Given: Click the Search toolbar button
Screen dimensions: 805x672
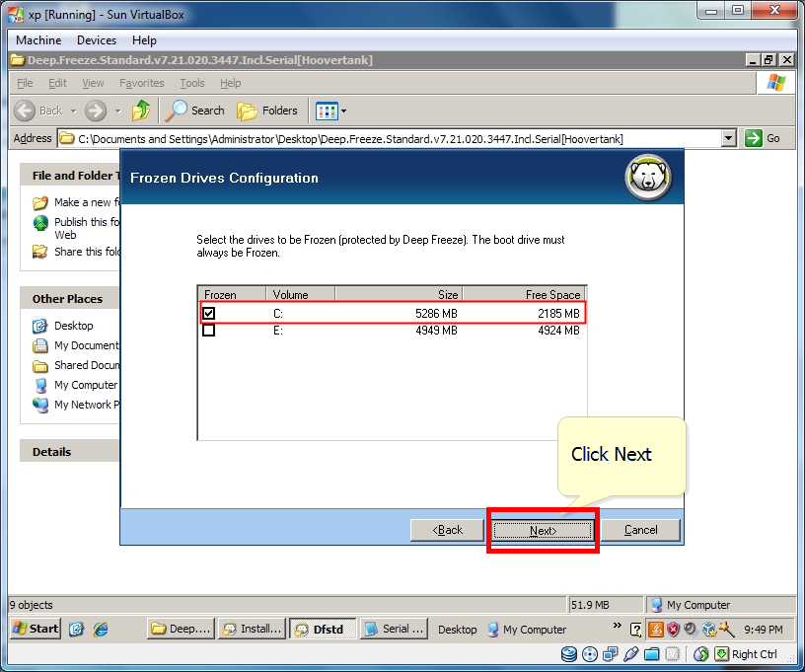Looking at the screenshot, I should click(x=195, y=111).
